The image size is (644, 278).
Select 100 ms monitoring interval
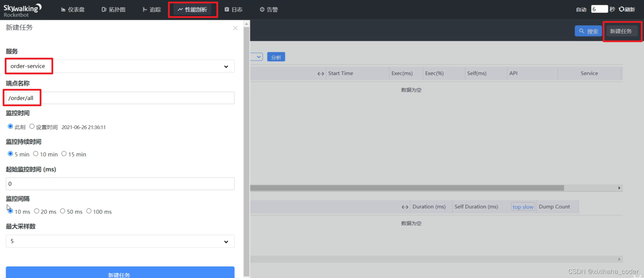pyautogui.click(x=89, y=211)
